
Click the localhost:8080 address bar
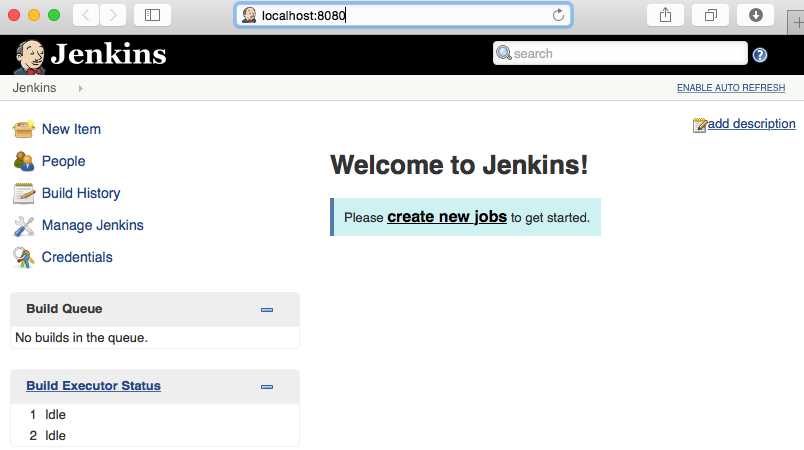[404, 15]
